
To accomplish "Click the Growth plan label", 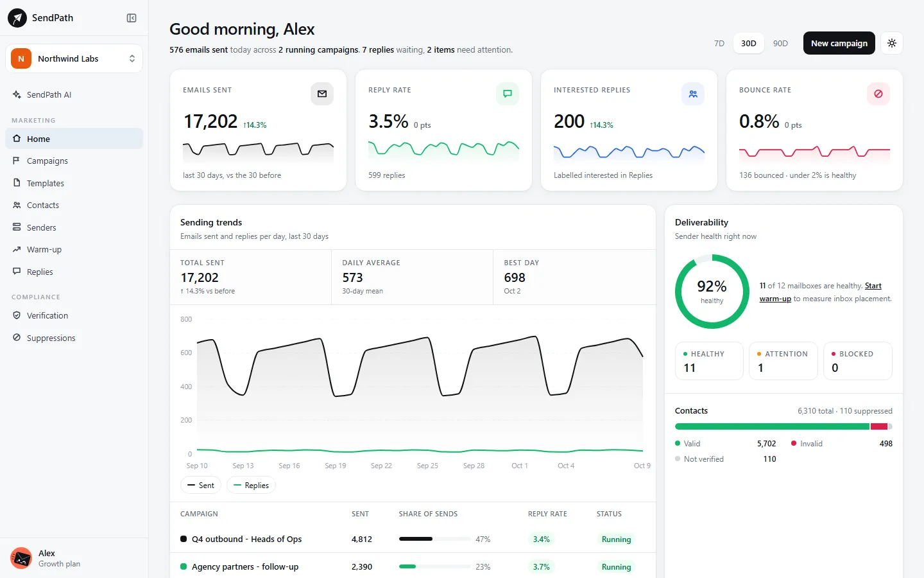I will point(59,564).
